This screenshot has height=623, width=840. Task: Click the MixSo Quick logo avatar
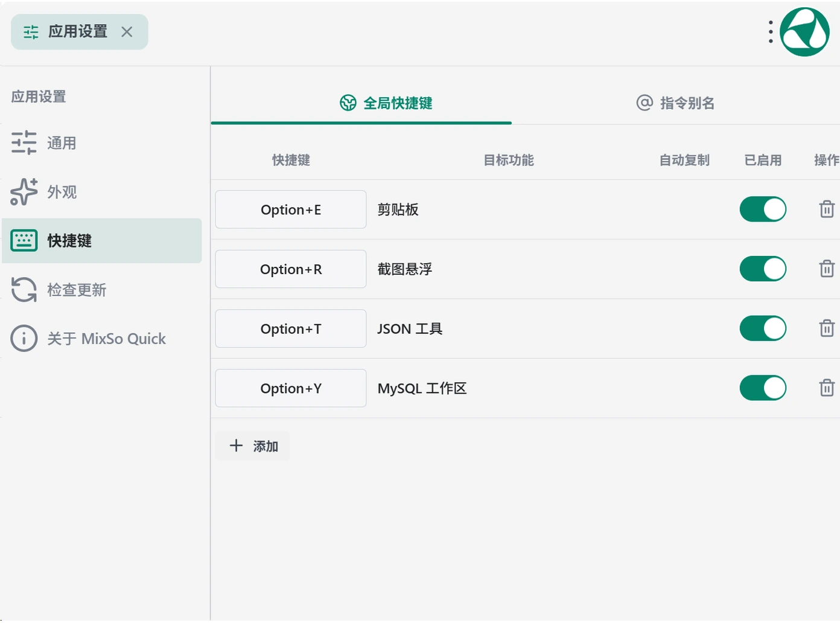click(805, 32)
